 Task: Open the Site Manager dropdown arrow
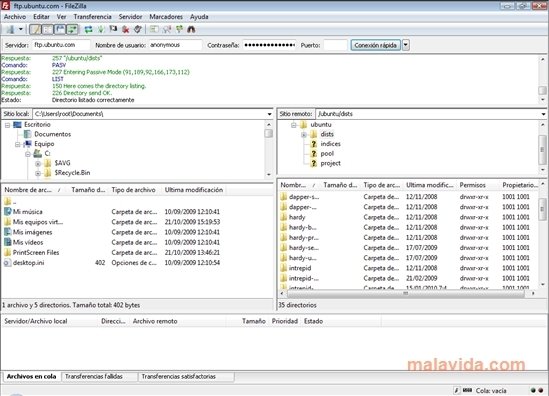[21, 29]
